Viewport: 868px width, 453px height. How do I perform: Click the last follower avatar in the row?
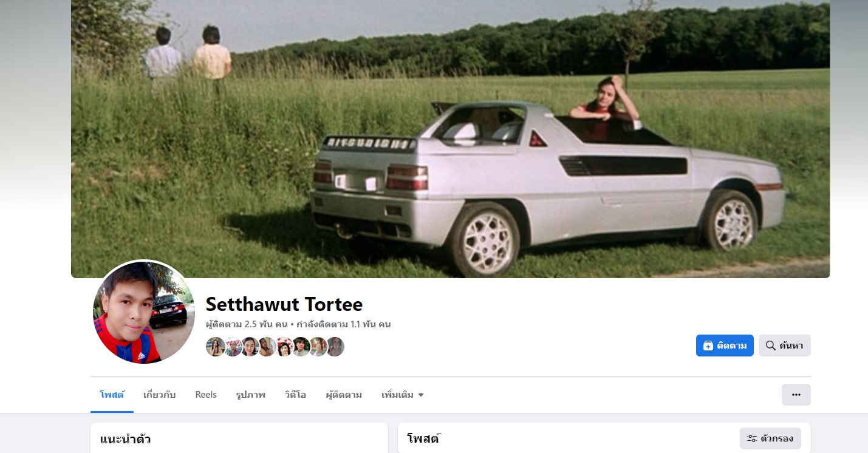pyautogui.click(x=335, y=347)
